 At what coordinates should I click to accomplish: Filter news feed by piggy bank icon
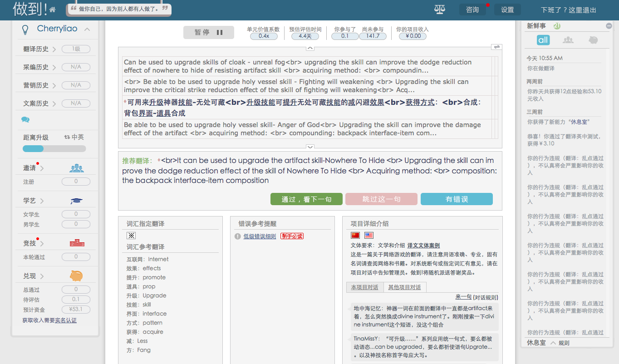pos(593,40)
